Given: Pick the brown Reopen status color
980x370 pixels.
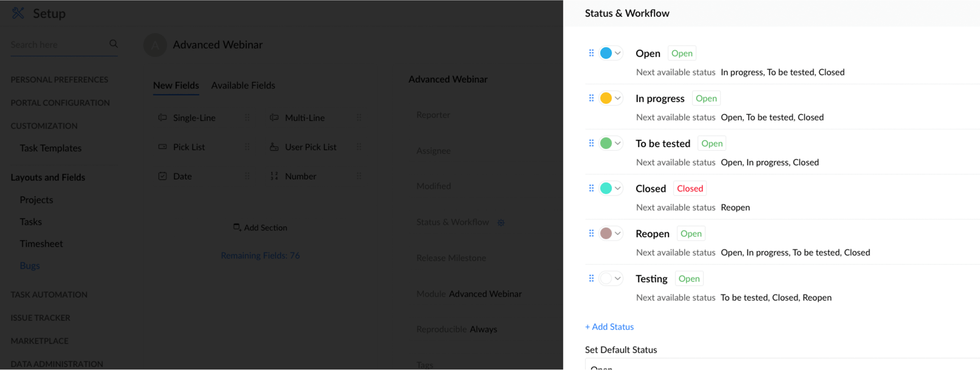Looking at the screenshot, I should click(606, 233).
